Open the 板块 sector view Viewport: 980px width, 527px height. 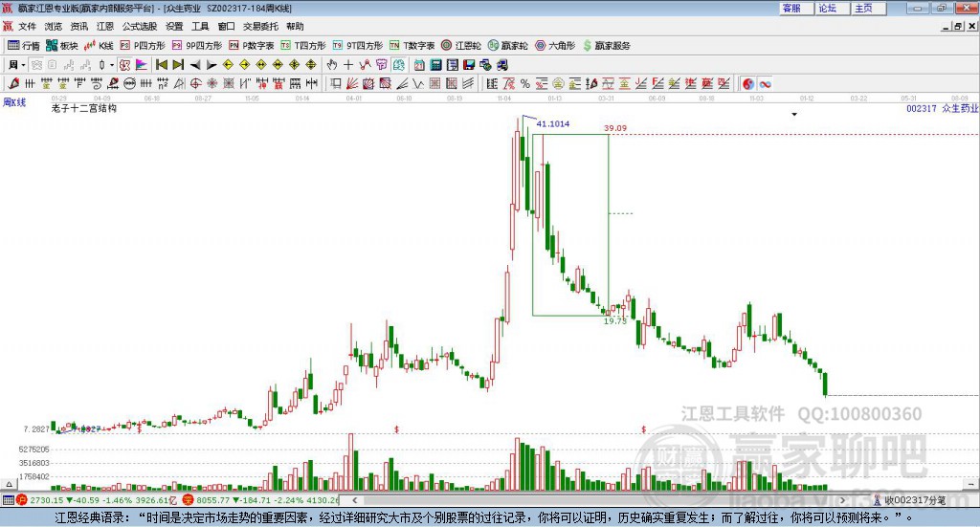tap(61, 46)
